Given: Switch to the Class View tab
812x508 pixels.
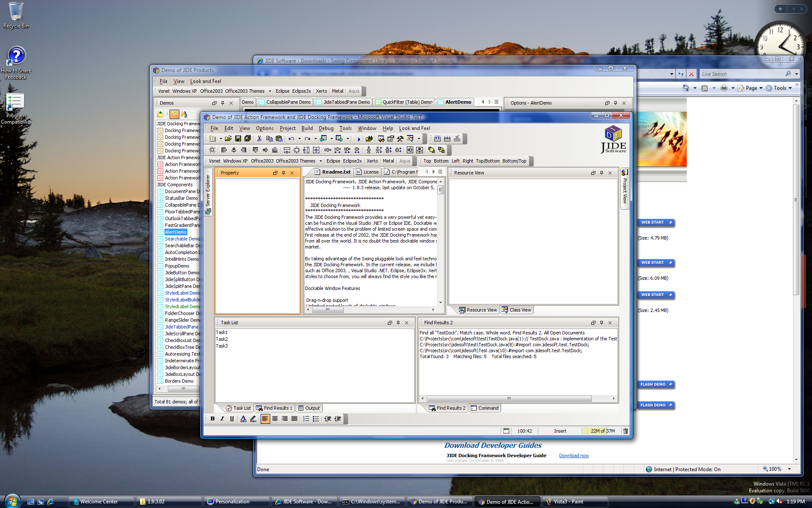Looking at the screenshot, I should pos(516,310).
